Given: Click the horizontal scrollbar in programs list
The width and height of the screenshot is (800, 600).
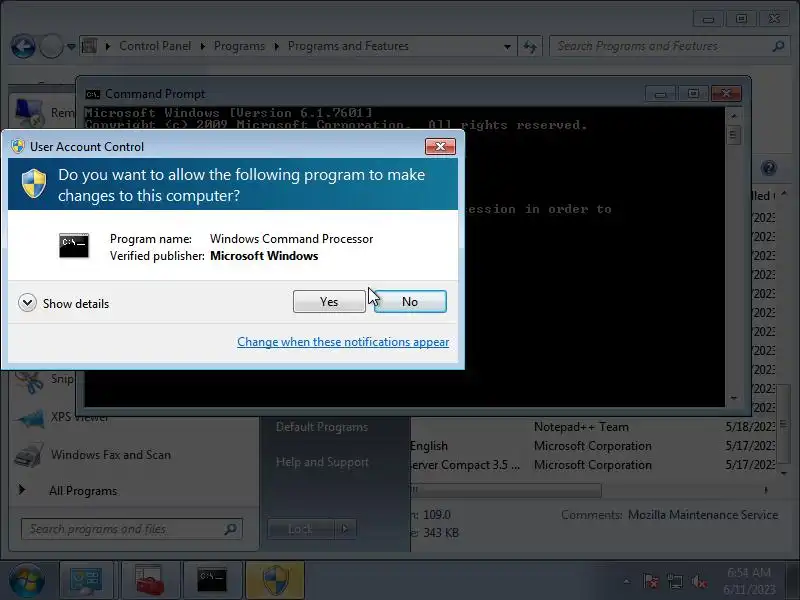Looking at the screenshot, I should coord(507,490).
